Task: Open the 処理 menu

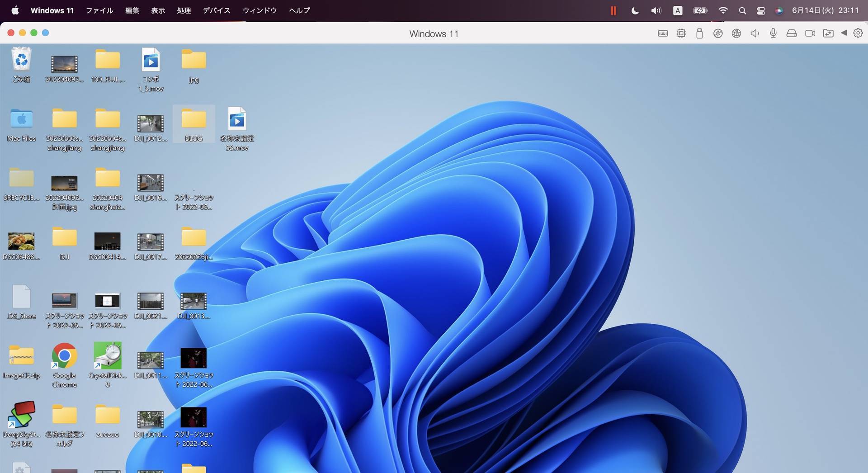Action: (184, 10)
